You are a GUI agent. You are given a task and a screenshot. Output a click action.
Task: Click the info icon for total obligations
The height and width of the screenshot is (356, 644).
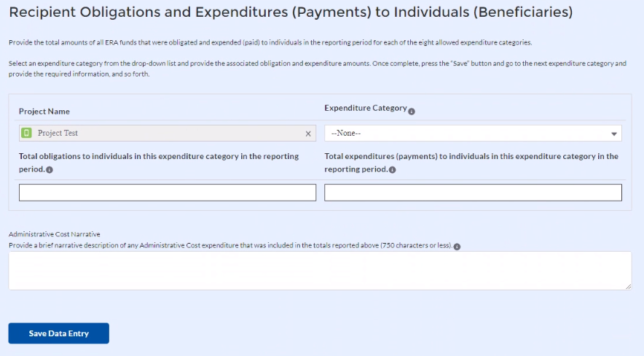tap(50, 170)
